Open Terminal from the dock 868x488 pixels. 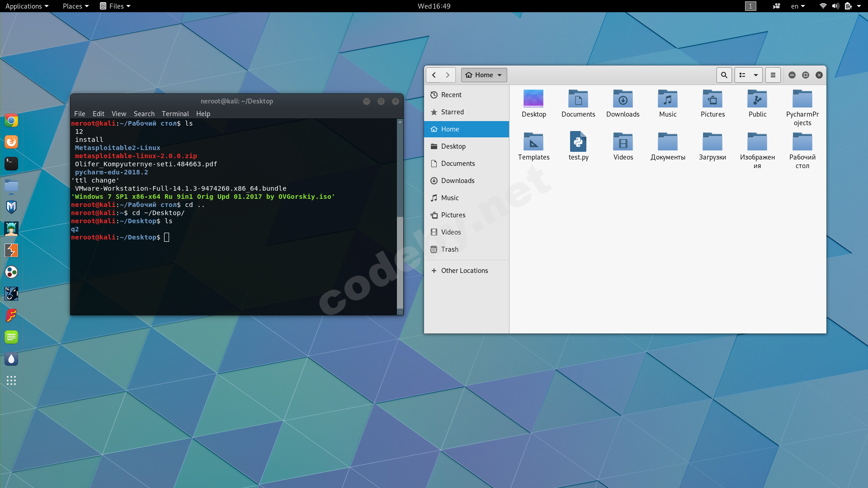click(x=11, y=164)
